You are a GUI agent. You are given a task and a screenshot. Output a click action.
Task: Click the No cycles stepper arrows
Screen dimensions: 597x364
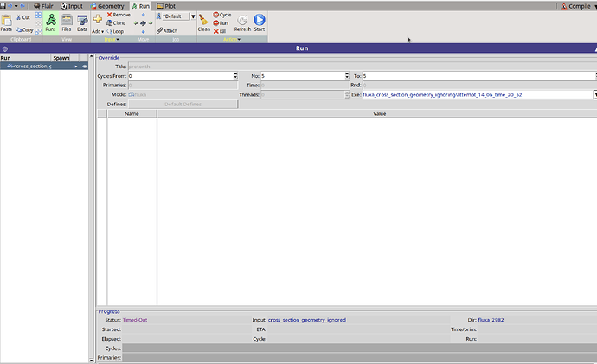(x=347, y=76)
